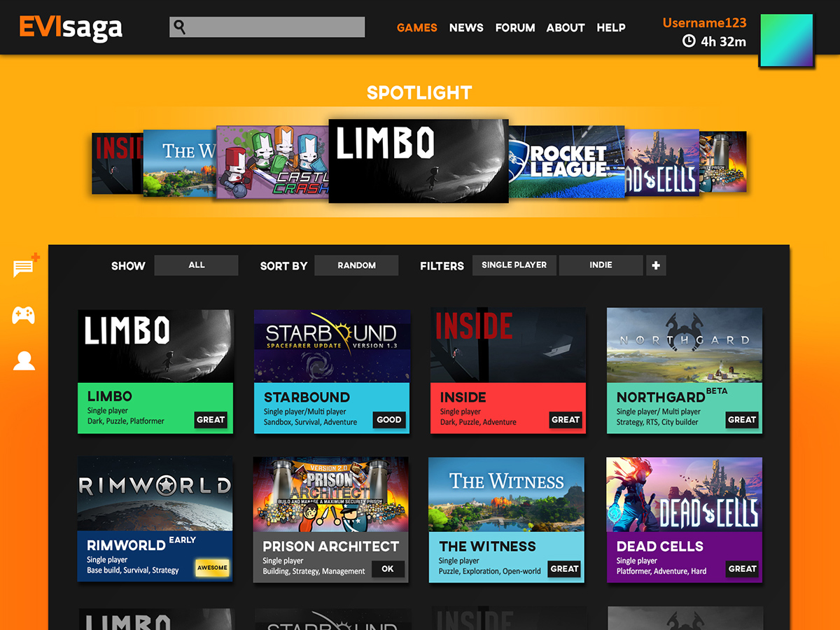Open the SORT BY dropdown set to RANDOM

coord(356,265)
